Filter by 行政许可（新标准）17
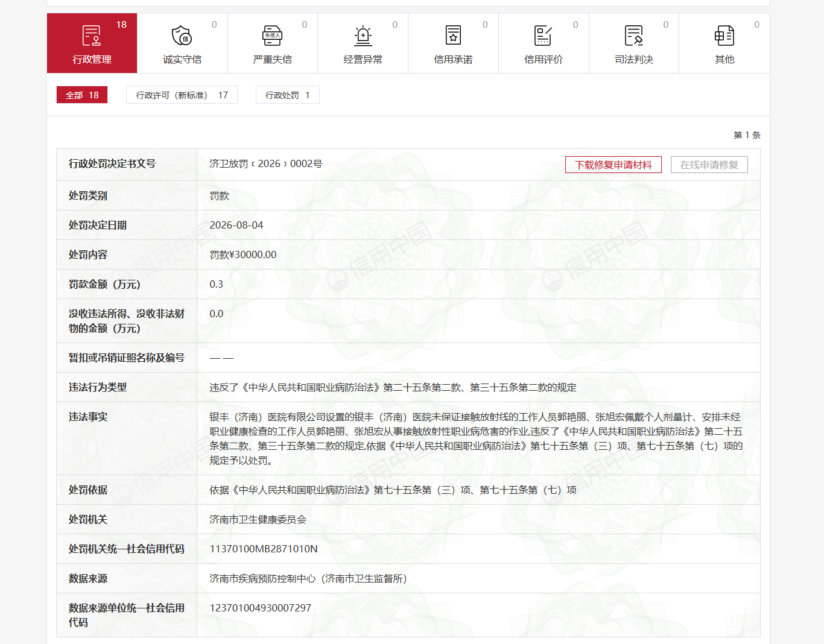This screenshot has width=824, height=644. click(x=182, y=95)
